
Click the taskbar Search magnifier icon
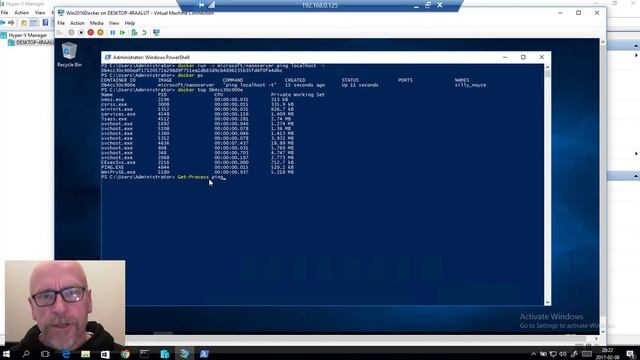point(26,354)
